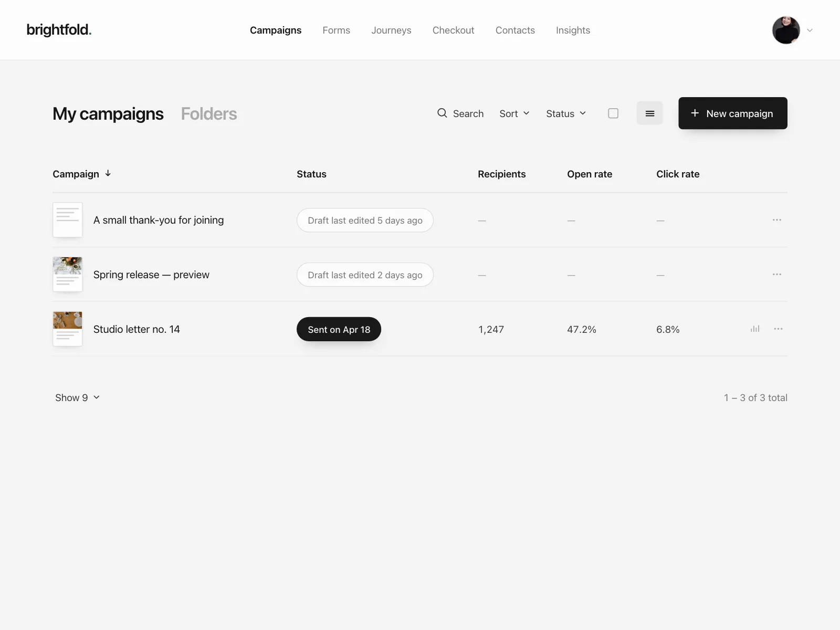Click the Open rate column header
The image size is (840, 630).
(x=590, y=174)
